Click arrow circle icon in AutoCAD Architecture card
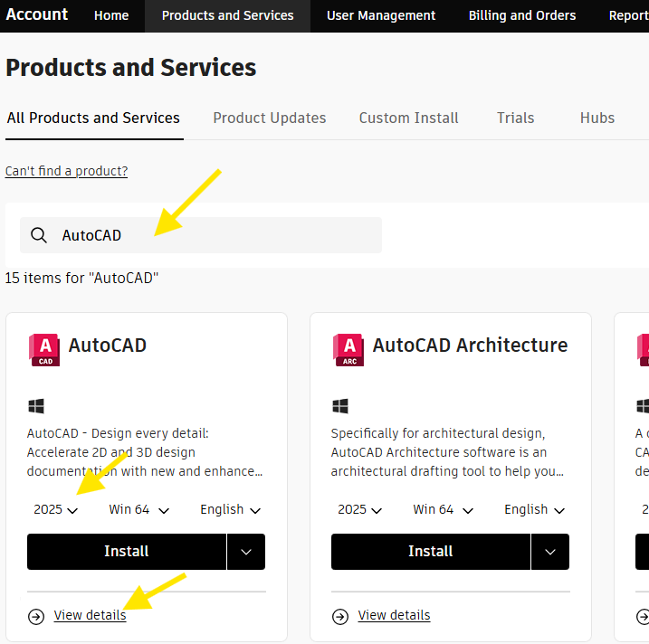 point(339,616)
